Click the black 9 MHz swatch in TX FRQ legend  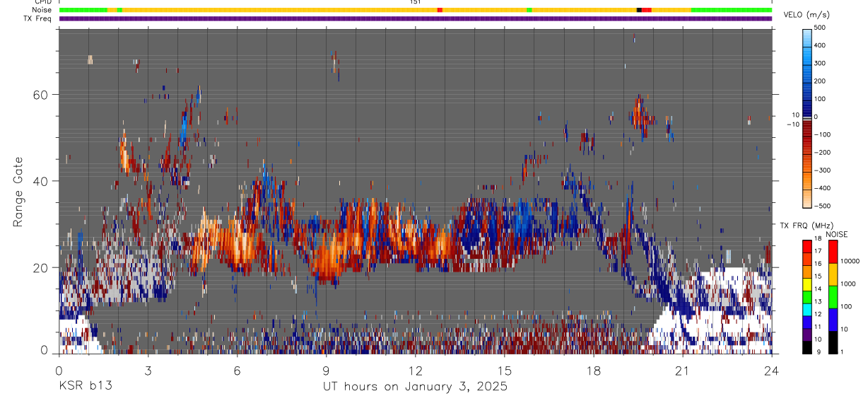[808, 347]
